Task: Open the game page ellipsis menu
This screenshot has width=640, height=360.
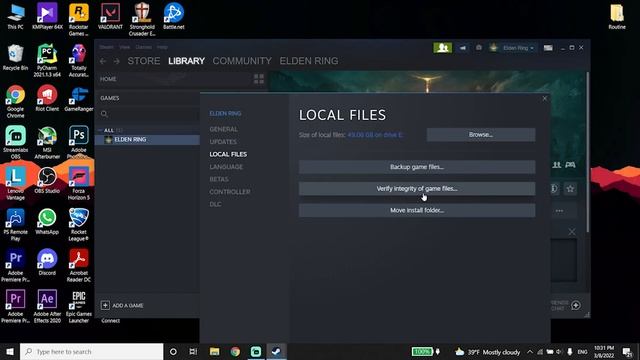Action: point(560,211)
